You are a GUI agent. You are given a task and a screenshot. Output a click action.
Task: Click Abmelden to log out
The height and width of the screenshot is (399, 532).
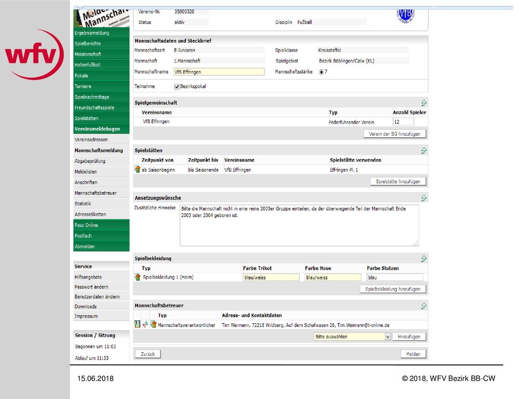(x=101, y=246)
